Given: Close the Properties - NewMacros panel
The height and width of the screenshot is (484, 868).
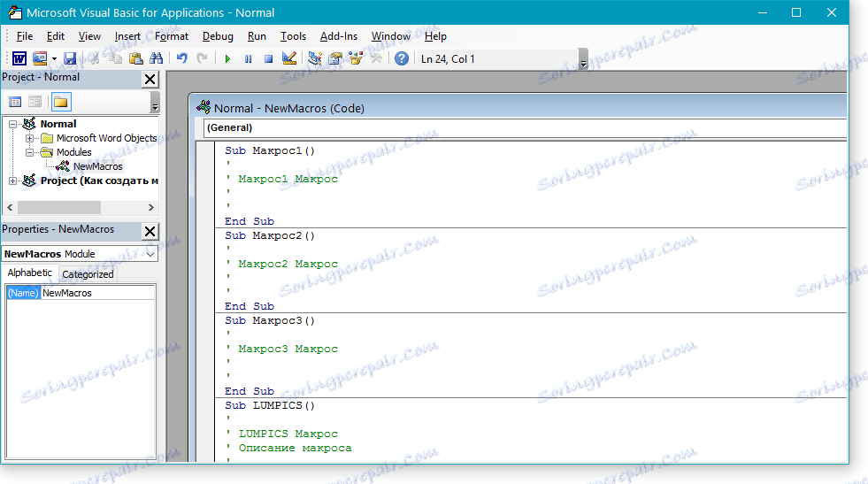Looking at the screenshot, I should point(150,231).
